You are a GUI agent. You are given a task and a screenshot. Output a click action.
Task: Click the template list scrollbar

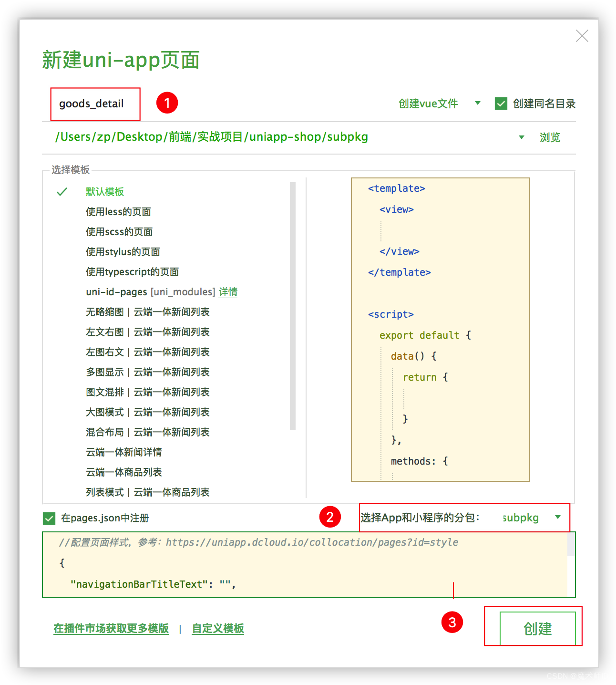point(293,306)
